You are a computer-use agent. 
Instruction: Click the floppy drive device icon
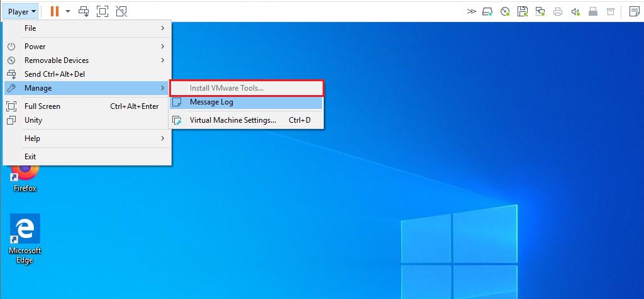click(x=522, y=11)
